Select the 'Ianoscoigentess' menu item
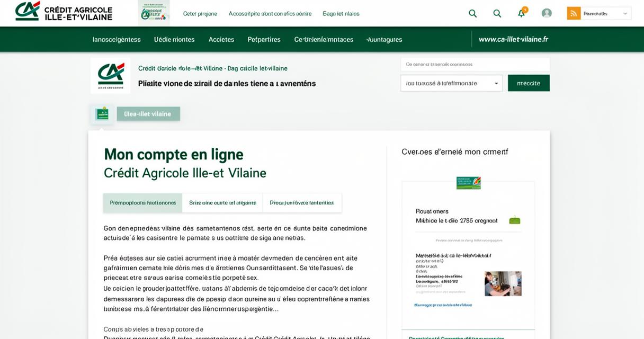 pos(117,40)
